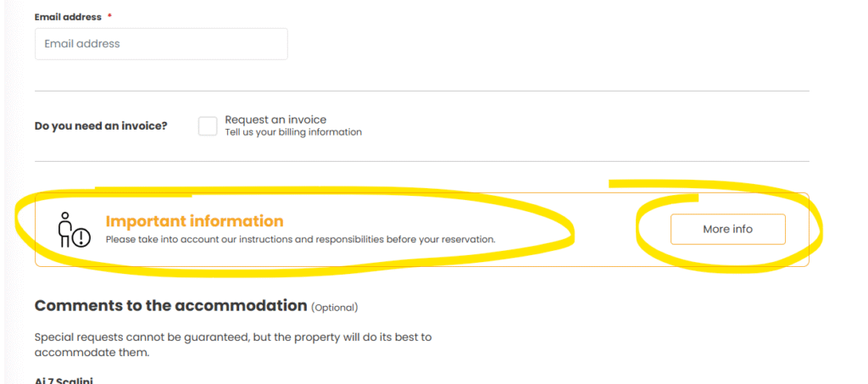Click "Do you need an invoice?" label
The height and width of the screenshot is (384, 868).
pos(101,126)
